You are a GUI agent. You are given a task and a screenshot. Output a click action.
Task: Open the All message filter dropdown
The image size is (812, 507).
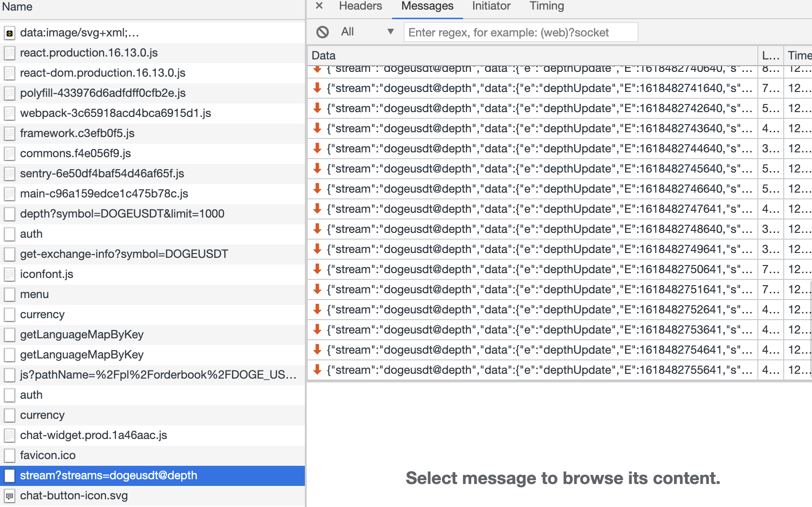[367, 32]
